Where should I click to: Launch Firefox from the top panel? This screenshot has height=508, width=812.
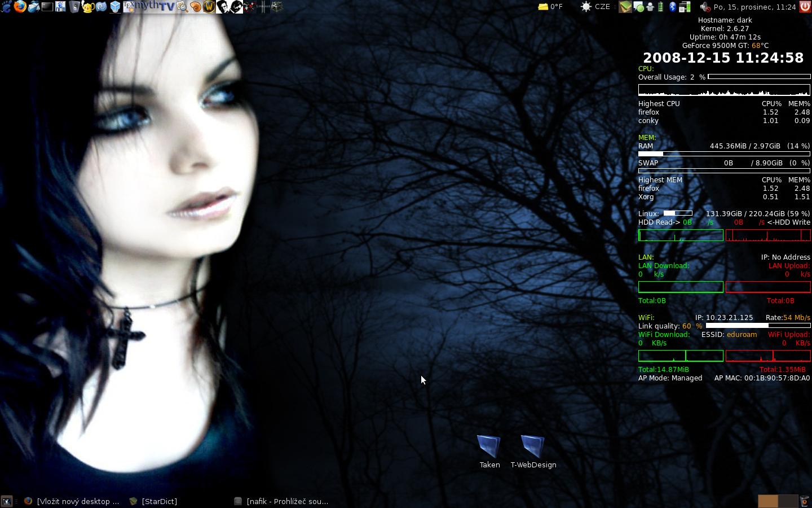tap(20, 7)
